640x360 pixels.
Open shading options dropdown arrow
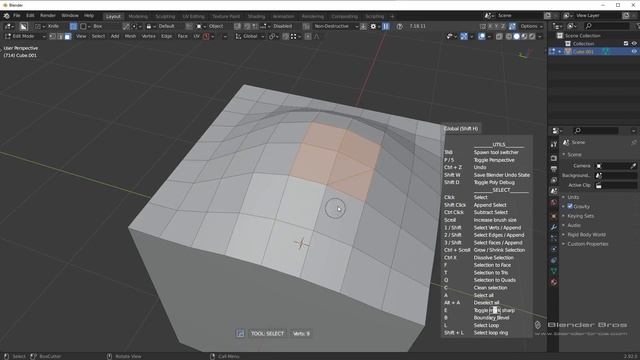click(540, 36)
